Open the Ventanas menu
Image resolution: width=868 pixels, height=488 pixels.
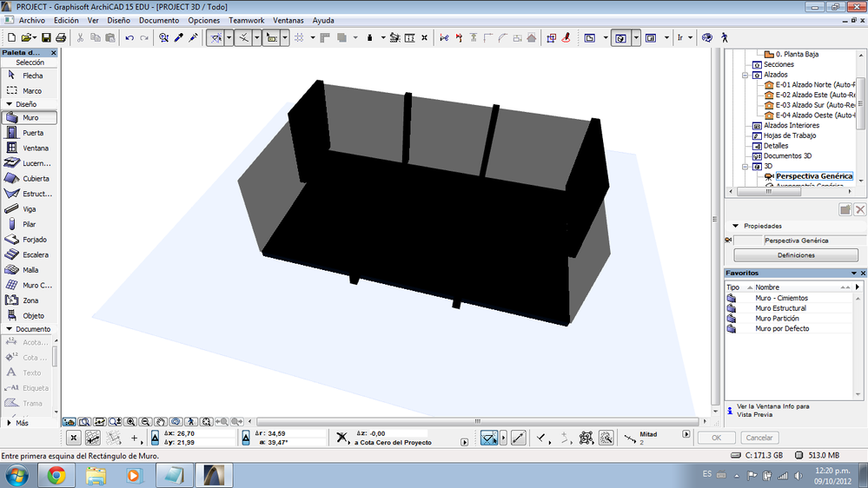point(288,21)
